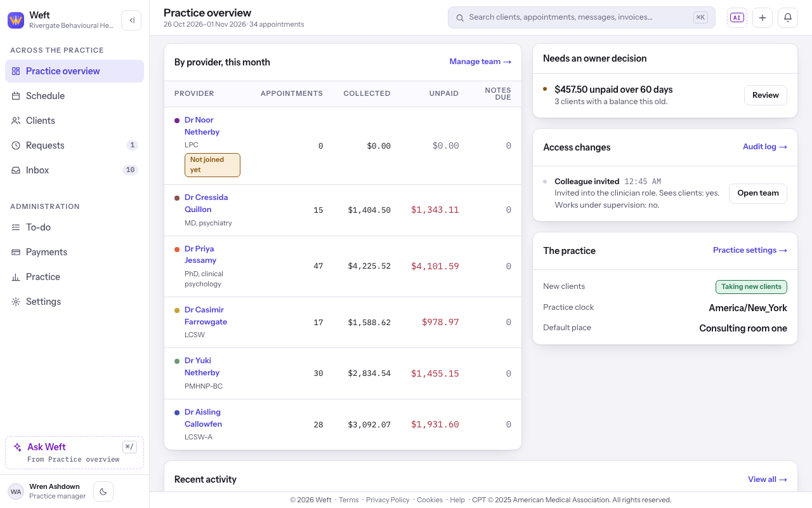Click the Collected column header
This screenshot has width=812, height=508.
[x=367, y=93]
